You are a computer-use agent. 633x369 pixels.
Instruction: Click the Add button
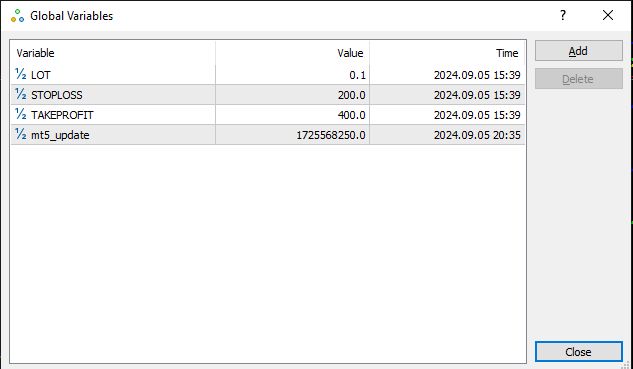(579, 51)
